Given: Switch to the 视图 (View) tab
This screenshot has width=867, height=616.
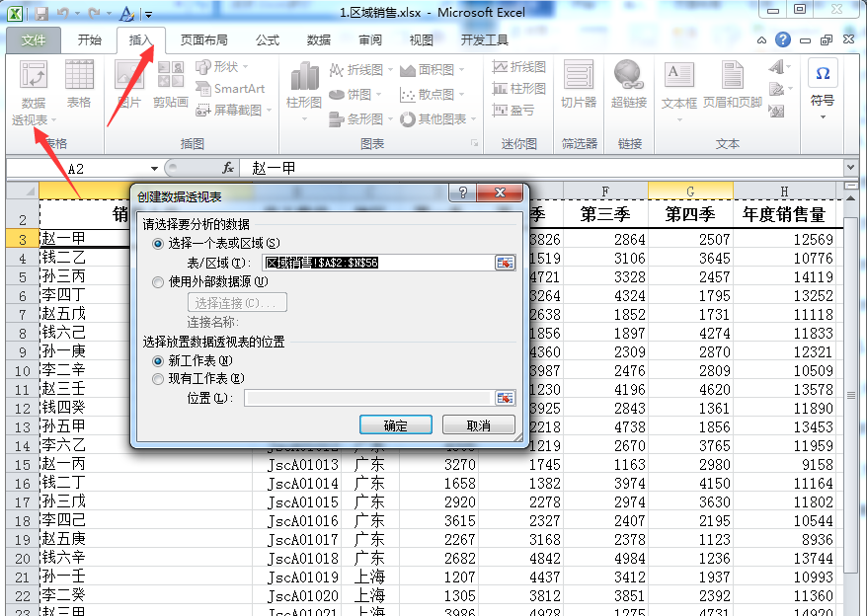Looking at the screenshot, I should pos(422,40).
